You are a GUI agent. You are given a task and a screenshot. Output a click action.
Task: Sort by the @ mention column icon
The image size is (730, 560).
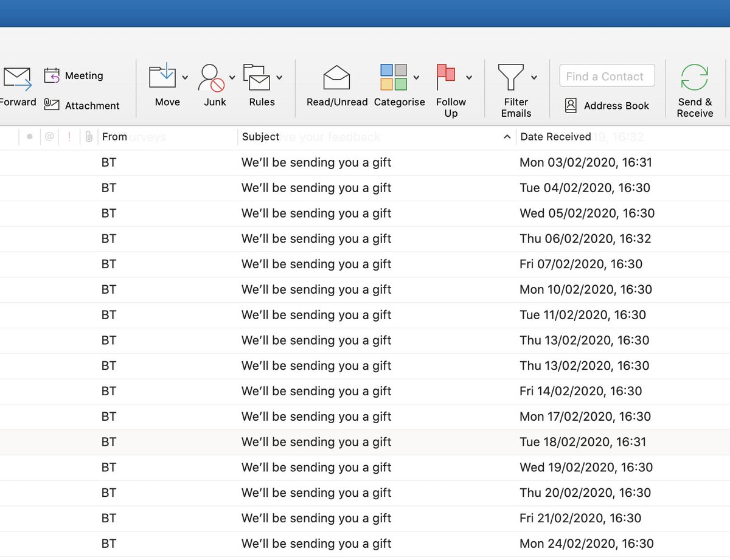click(x=49, y=137)
